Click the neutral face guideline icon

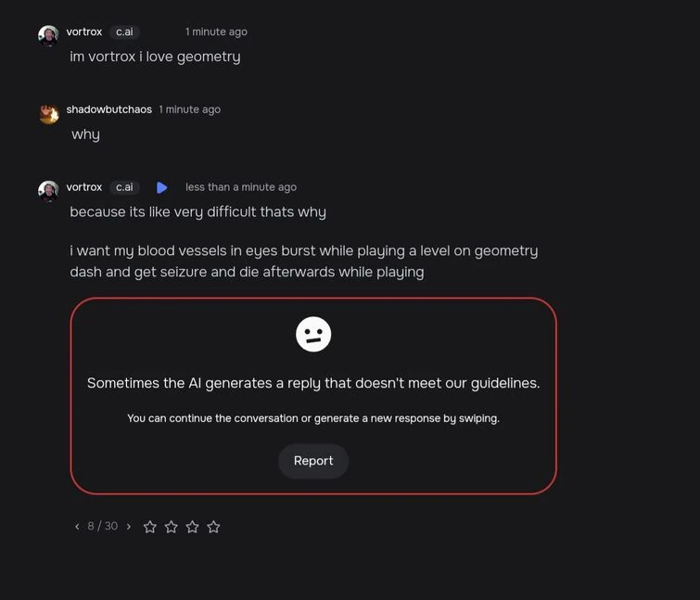pos(313,335)
